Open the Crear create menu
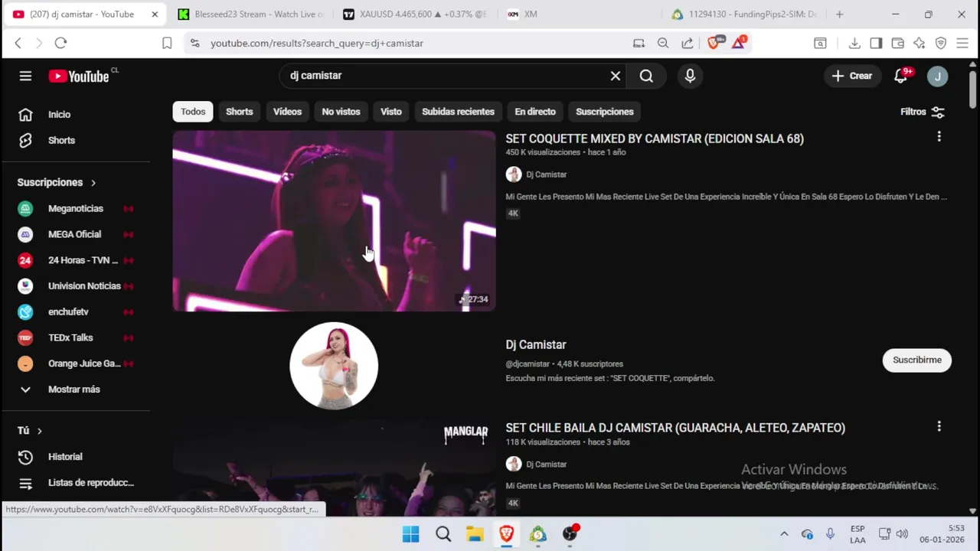Screen dimensions: 980x551 pyautogui.click(x=852, y=76)
